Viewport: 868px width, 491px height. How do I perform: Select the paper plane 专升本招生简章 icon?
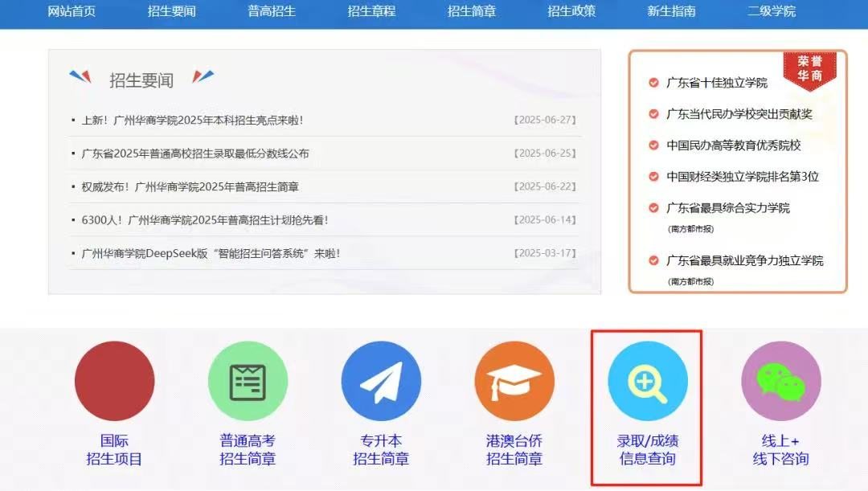381,380
